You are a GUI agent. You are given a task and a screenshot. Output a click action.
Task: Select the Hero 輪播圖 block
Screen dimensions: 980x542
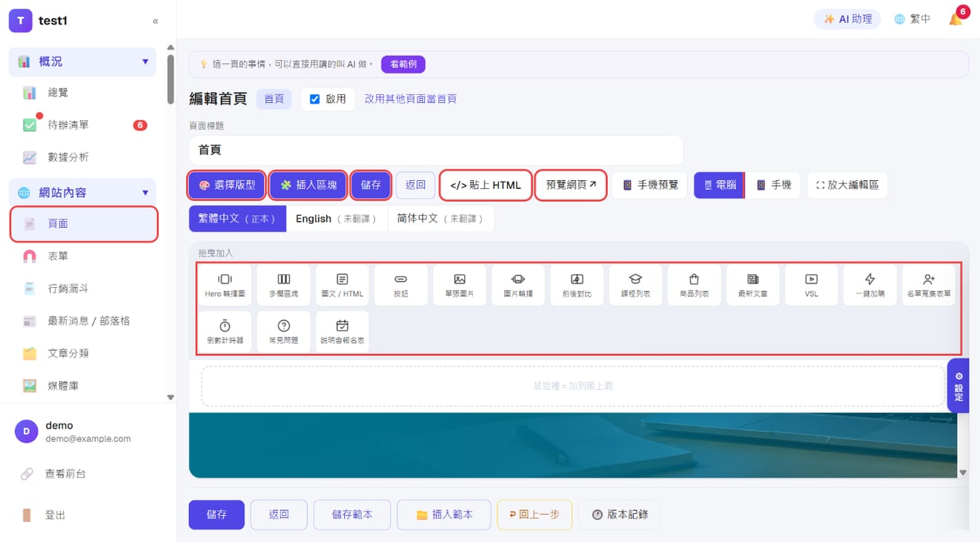(x=225, y=285)
